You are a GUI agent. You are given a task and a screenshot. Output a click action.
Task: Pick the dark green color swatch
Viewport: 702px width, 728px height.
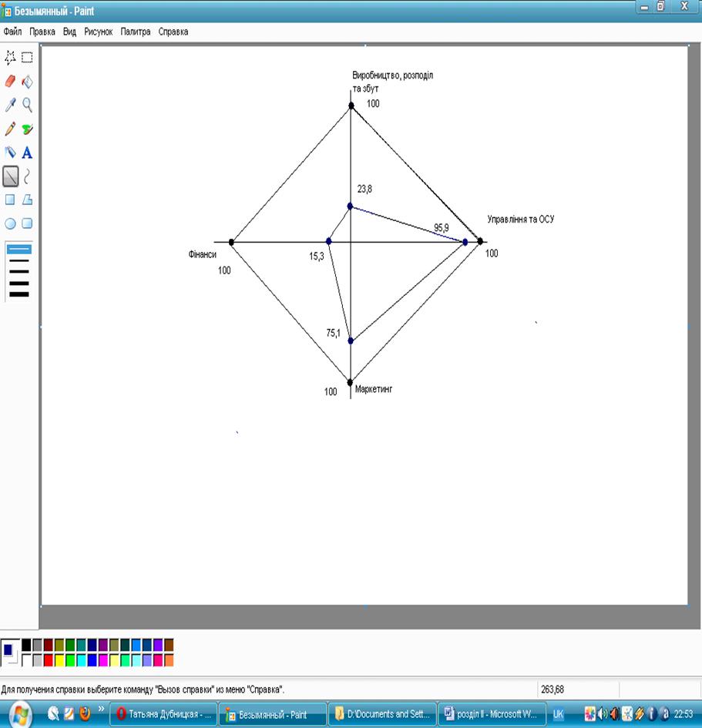click(70, 645)
